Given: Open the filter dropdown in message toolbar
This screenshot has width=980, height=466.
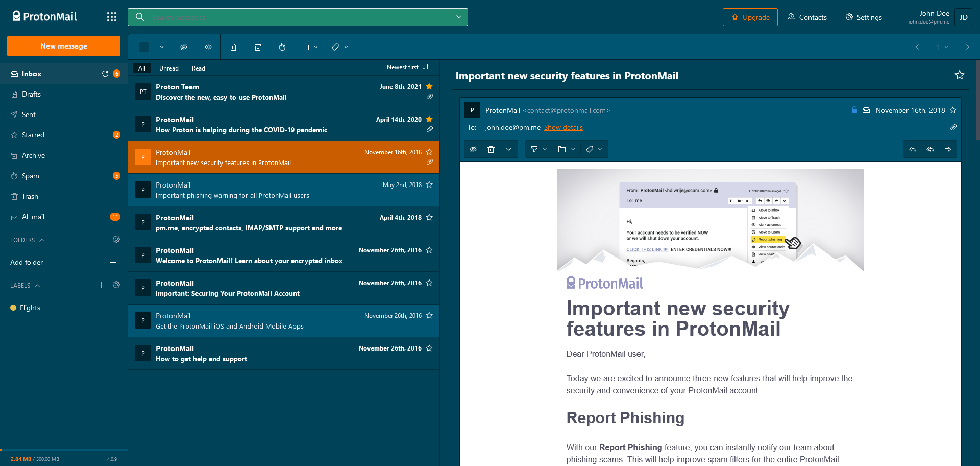Looking at the screenshot, I should (539, 149).
